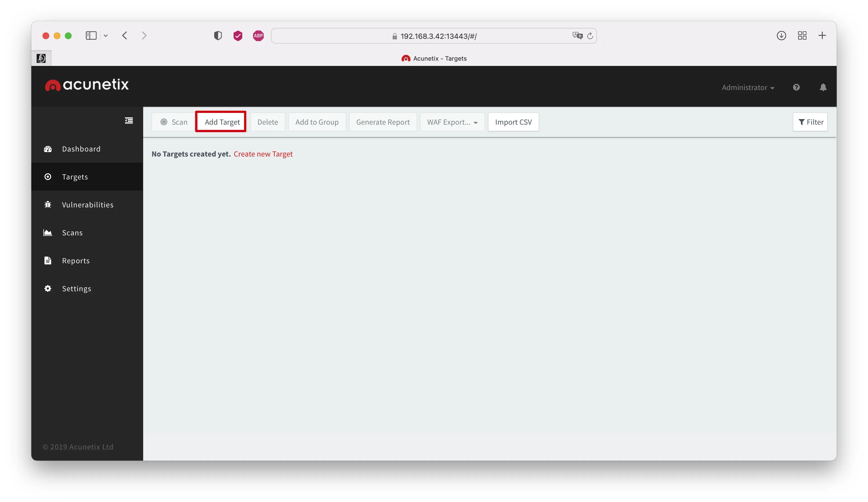Click the Delete button

(x=268, y=122)
